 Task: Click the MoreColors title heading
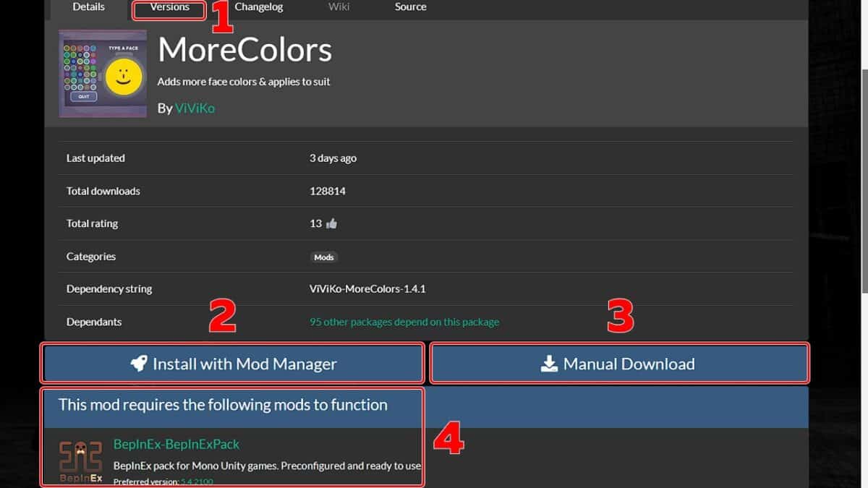244,51
